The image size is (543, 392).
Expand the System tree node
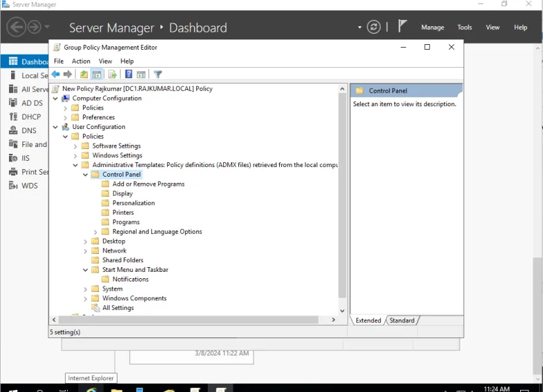(85, 289)
